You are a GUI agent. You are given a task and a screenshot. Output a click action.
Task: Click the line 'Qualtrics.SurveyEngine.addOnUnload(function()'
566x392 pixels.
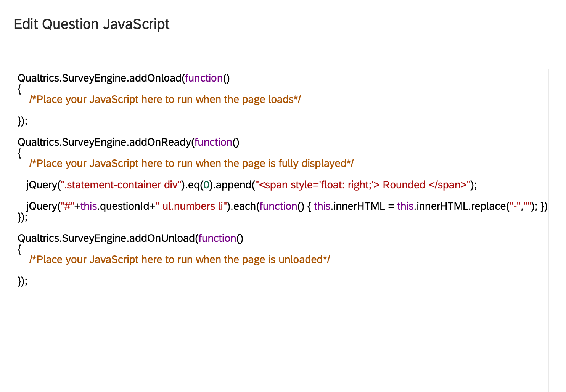[x=130, y=238]
